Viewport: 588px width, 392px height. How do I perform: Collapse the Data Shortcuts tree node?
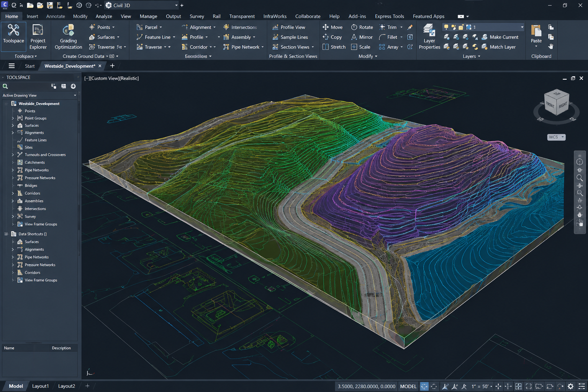(6, 234)
